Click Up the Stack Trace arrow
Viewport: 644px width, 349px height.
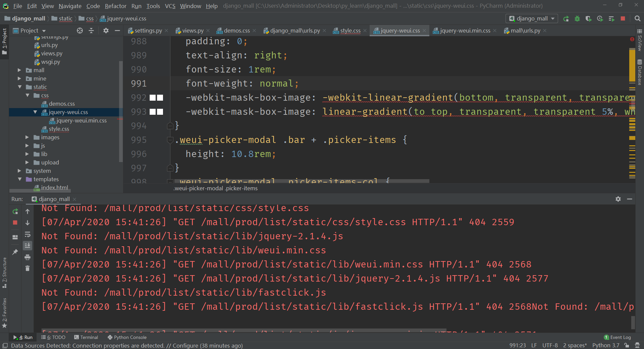click(28, 211)
